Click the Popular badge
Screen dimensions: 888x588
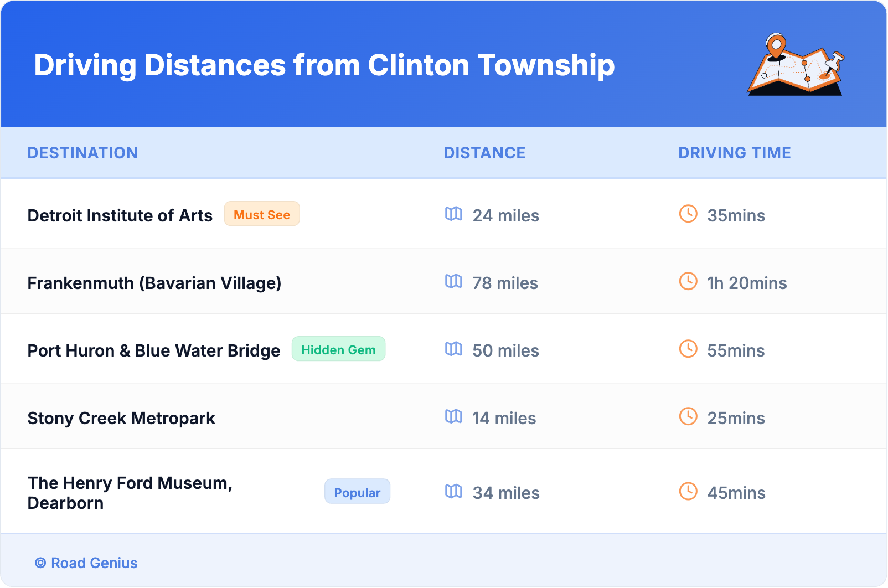coord(357,492)
